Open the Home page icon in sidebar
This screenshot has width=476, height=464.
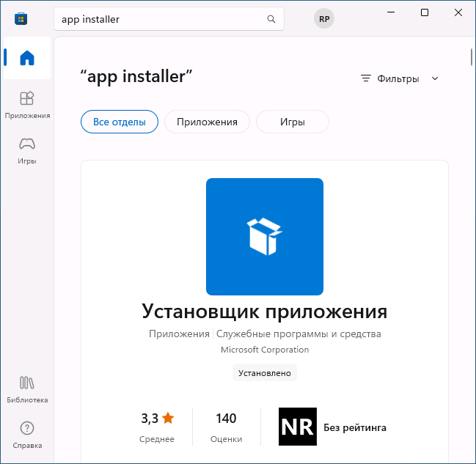click(x=27, y=58)
